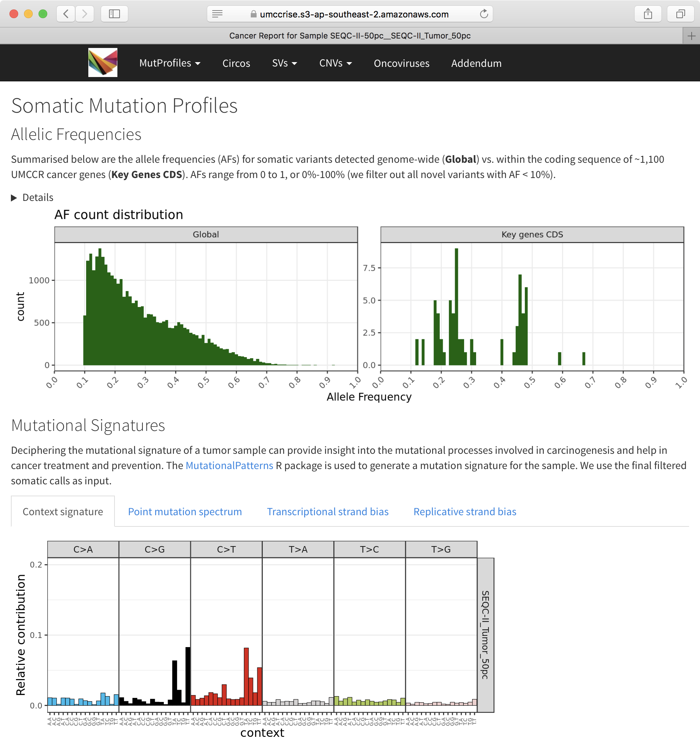Add a new tab with the plus button
700x747 pixels.
click(691, 36)
